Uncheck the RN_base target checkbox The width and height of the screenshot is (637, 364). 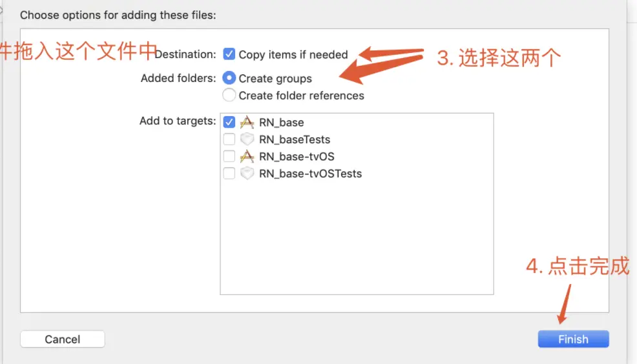click(x=229, y=122)
